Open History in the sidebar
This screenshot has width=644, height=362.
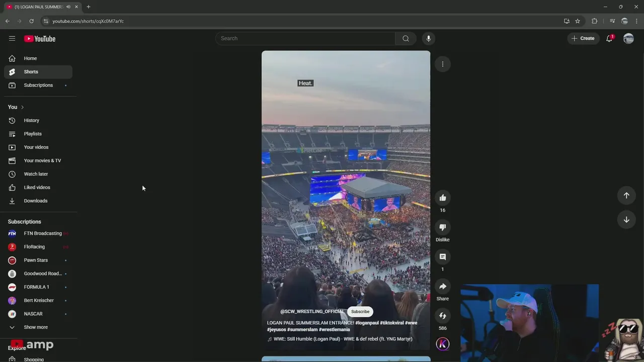[x=38, y=121]
